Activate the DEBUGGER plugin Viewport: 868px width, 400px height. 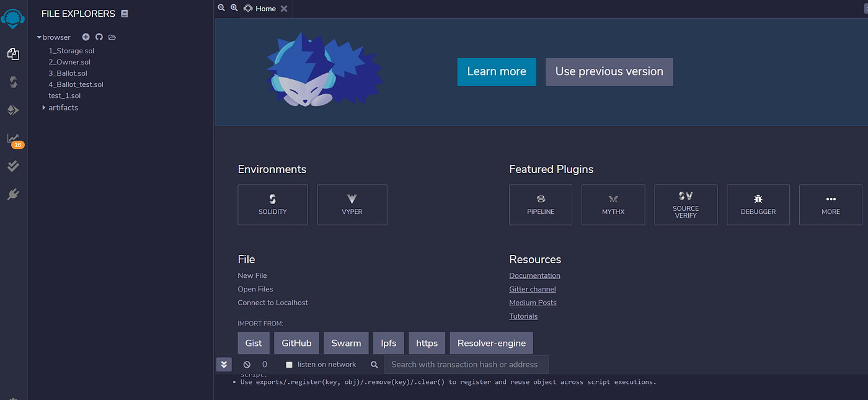758,205
